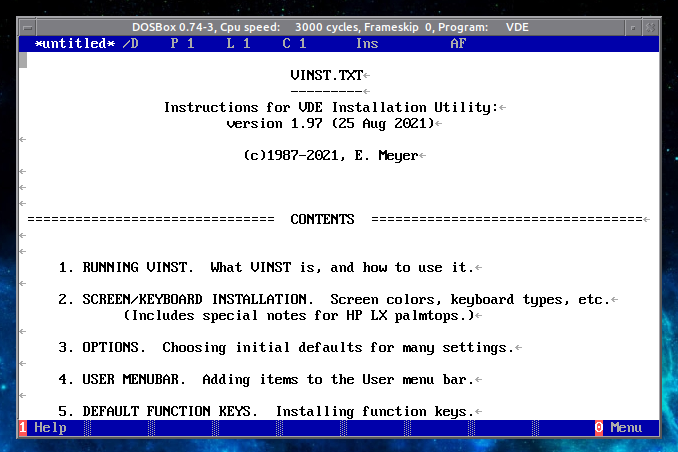The image size is (678, 452).
Task: Click contents item '5. DEFAULT FUNCTION KEYS.'
Action: pyautogui.click(x=158, y=411)
